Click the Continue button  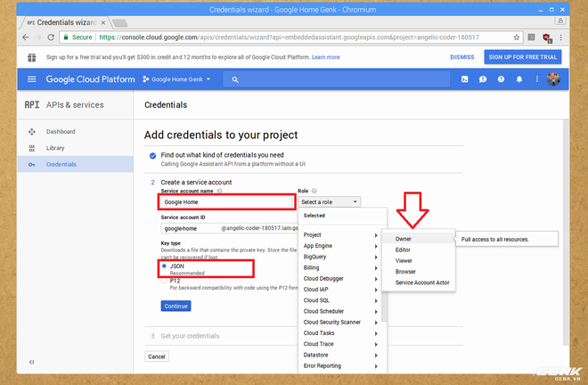pos(176,307)
